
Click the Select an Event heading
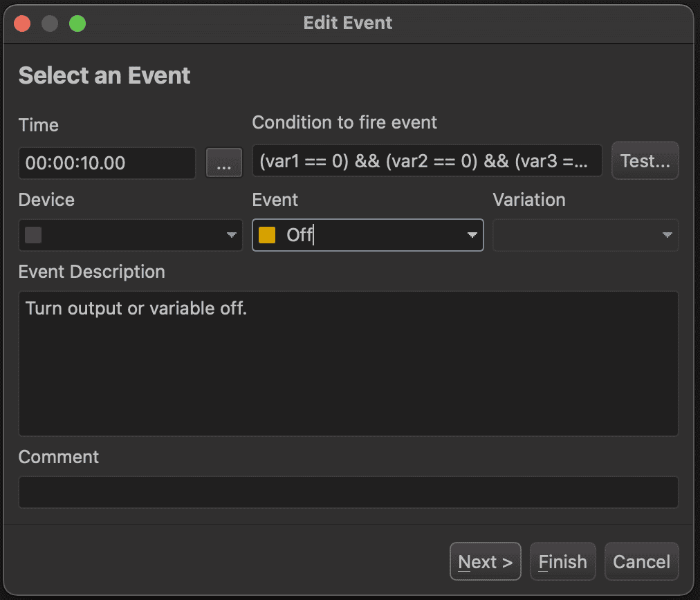pyautogui.click(x=104, y=76)
